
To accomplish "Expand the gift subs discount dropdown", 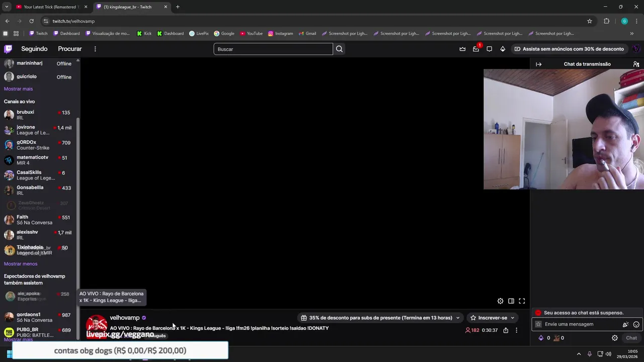I will (x=457, y=318).
